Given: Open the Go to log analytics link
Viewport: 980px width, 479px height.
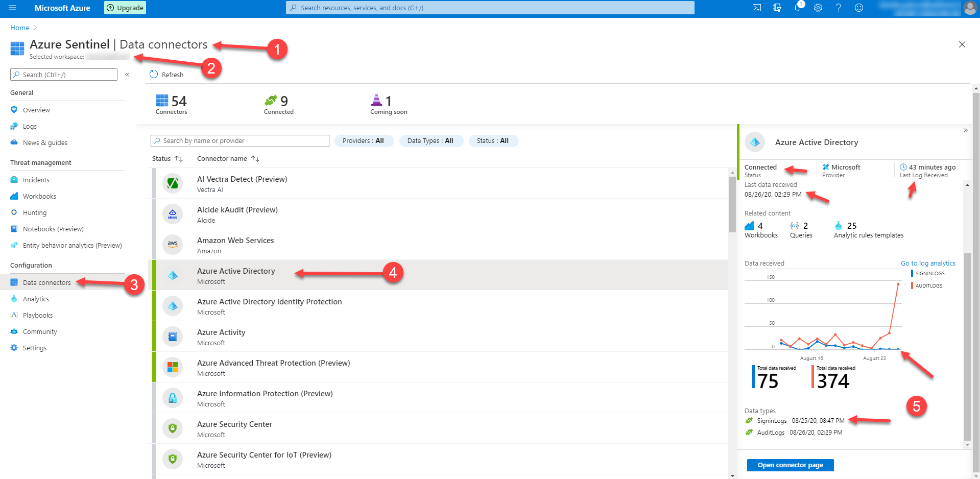Looking at the screenshot, I should [927, 263].
